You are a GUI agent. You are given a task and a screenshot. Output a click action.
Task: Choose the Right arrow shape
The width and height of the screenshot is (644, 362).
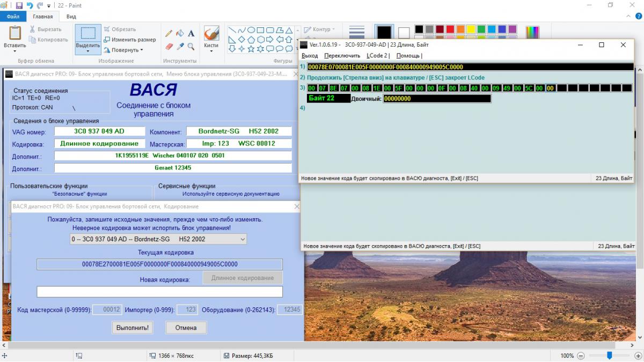tap(270, 40)
